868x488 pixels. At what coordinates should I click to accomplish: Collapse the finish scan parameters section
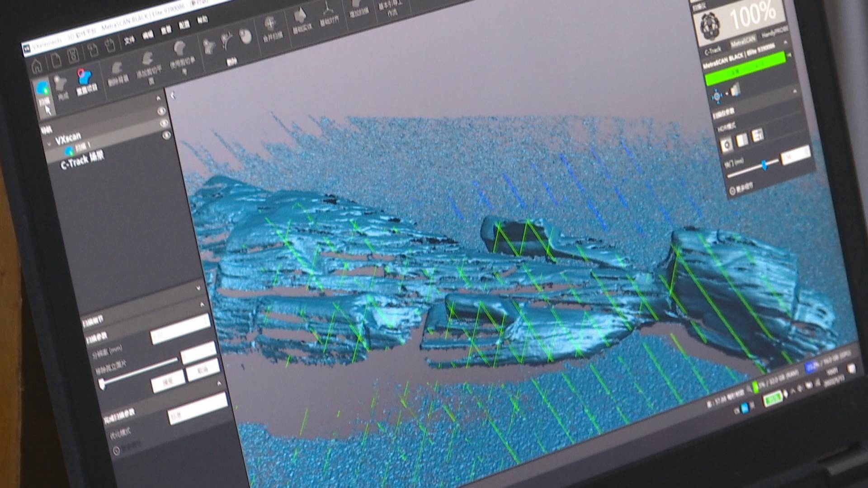(219, 383)
